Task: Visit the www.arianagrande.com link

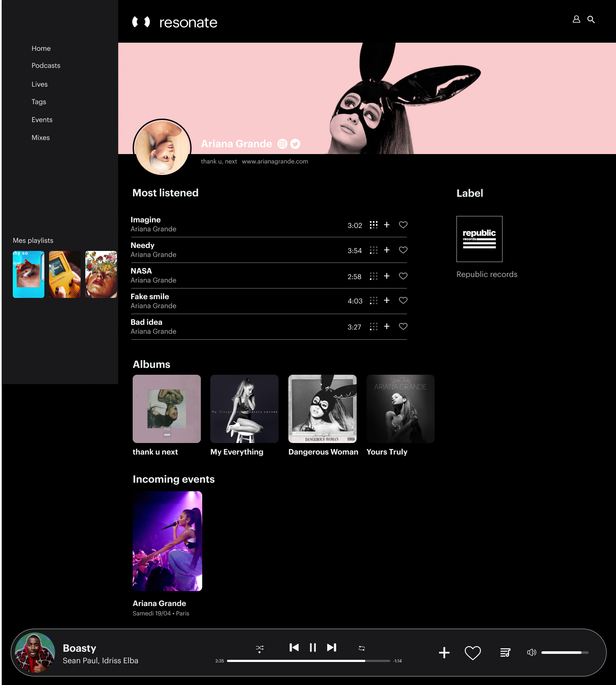Action: [x=275, y=162]
